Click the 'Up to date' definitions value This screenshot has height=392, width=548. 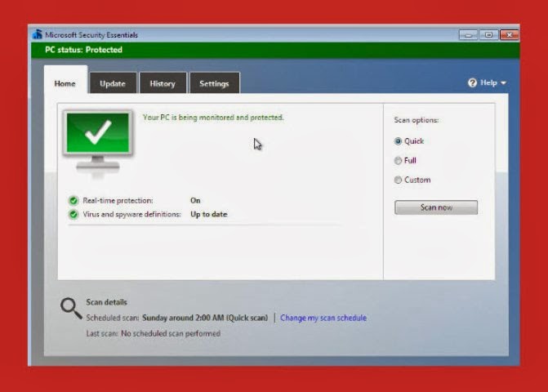tap(208, 214)
